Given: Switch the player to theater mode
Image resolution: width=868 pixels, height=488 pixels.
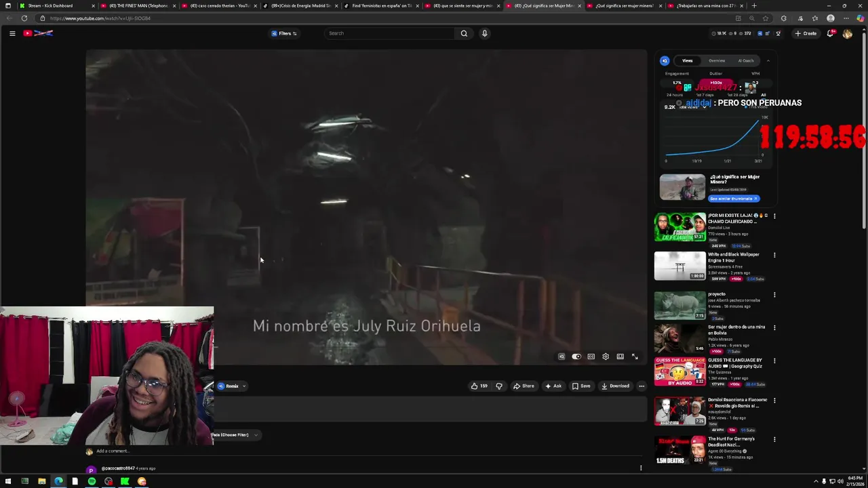Looking at the screenshot, I should (620, 357).
